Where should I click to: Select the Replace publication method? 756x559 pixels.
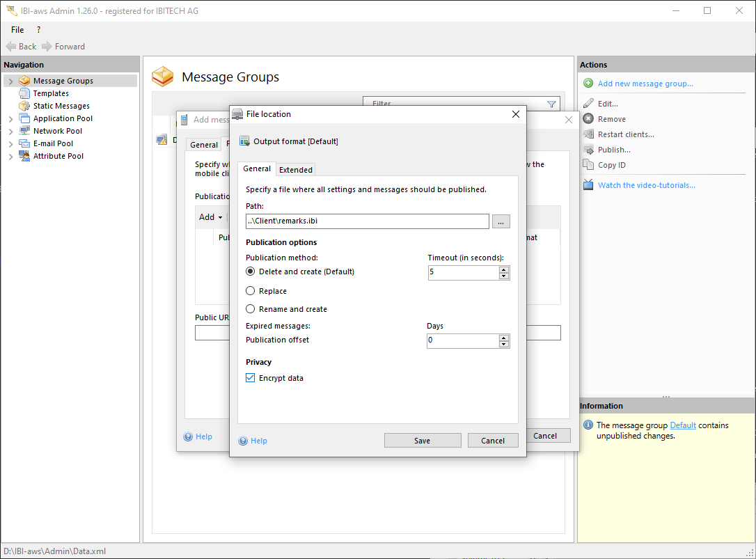click(251, 291)
